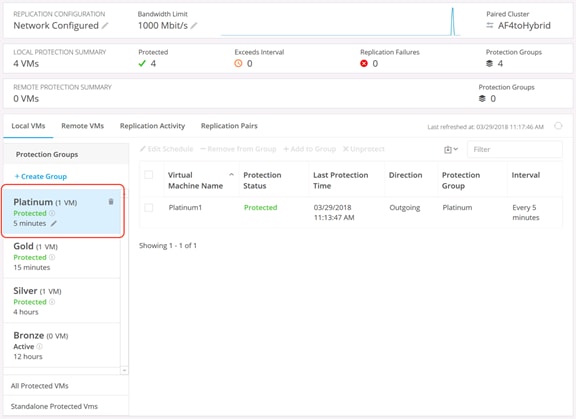The height and width of the screenshot is (419, 576).
Task: Click the Protection Status column header
Action: click(262, 180)
